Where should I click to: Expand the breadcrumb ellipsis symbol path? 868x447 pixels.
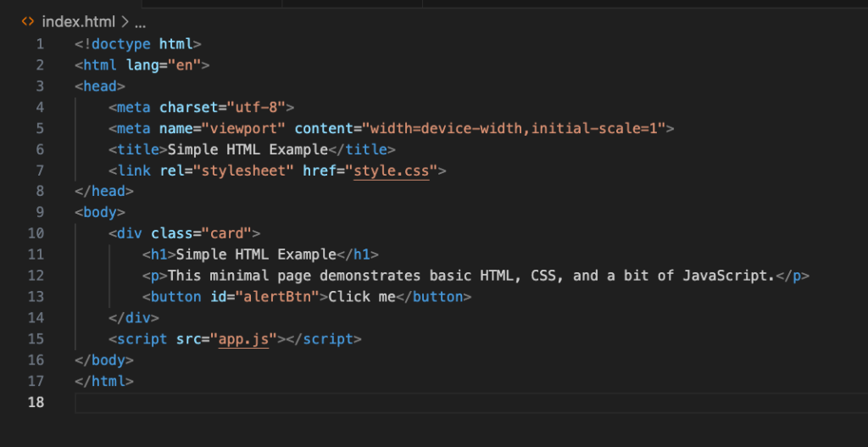[x=141, y=21]
